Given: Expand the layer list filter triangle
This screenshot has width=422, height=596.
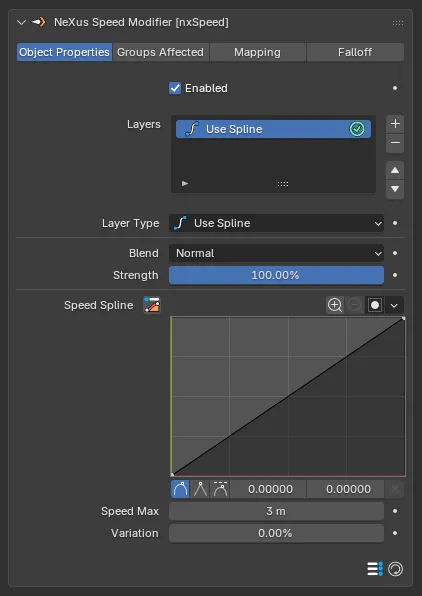Looking at the screenshot, I should click(x=185, y=184).
